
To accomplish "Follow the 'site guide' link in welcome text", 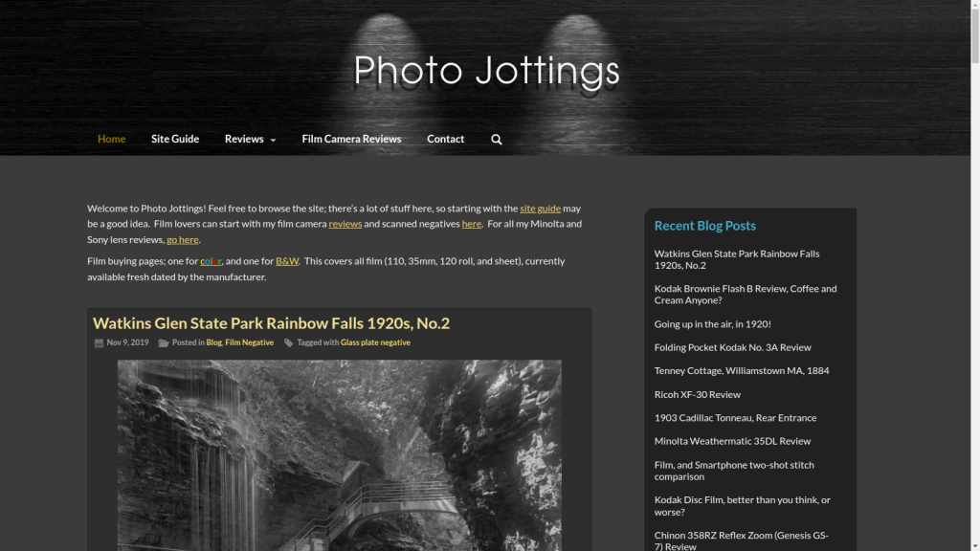I will coord(540,208).
